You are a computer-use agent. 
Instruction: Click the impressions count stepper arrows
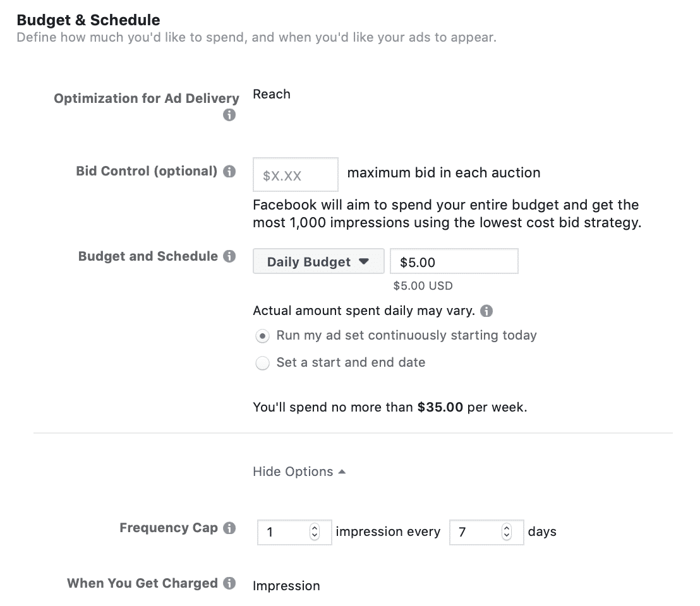(314, 532)
